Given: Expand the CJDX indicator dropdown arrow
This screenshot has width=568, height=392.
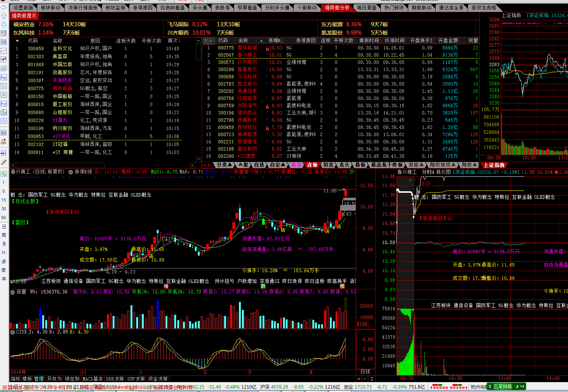Looking at the screenshot, I should click(13, 332).
